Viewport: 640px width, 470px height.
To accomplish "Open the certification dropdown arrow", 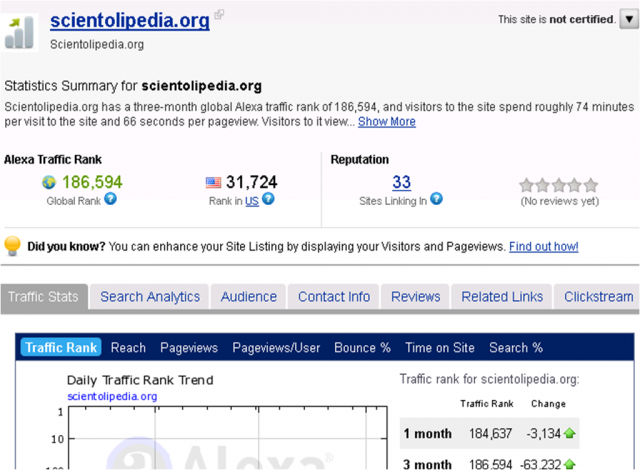I will click(627, 19).
